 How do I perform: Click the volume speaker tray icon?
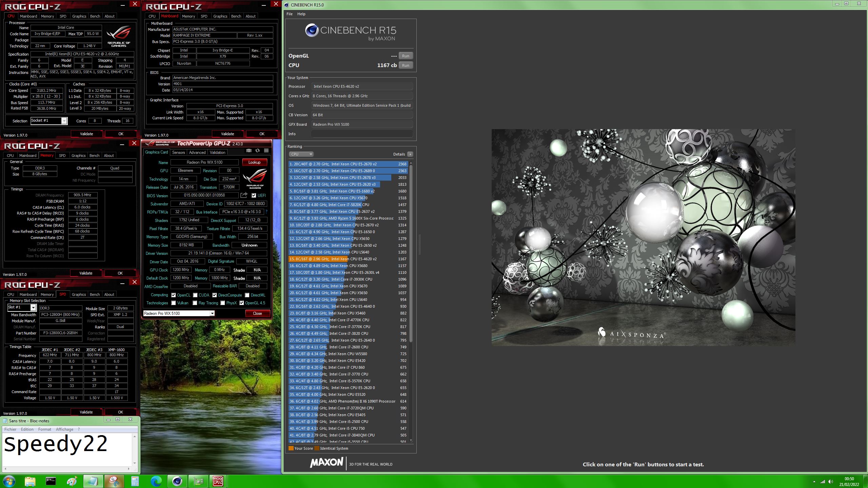click(830, 482)
